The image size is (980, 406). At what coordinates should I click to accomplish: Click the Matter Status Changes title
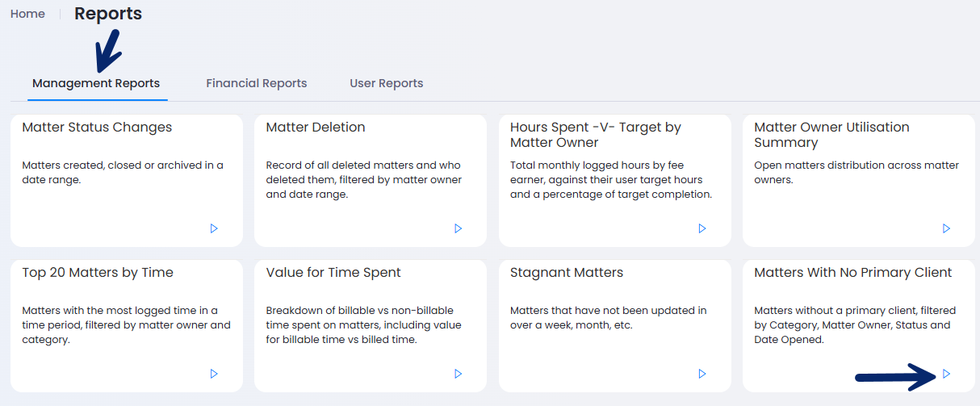point(97,127)
